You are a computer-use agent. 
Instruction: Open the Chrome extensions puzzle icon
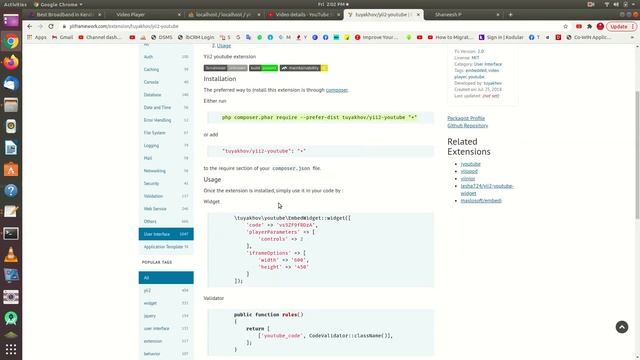pos(589,26)
